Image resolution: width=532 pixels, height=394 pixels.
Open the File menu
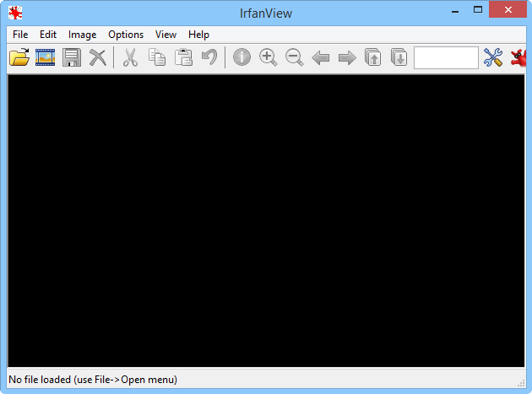click(20, 35)
